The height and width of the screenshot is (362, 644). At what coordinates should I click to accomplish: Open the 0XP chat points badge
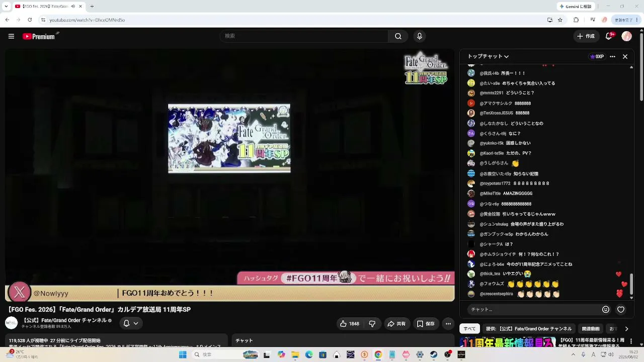tap(597, 57)
